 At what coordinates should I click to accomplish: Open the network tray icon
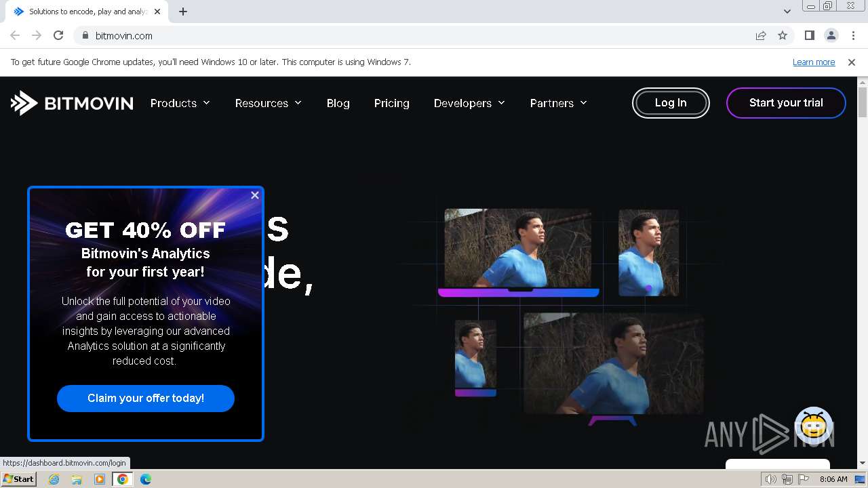click(787, 479)
